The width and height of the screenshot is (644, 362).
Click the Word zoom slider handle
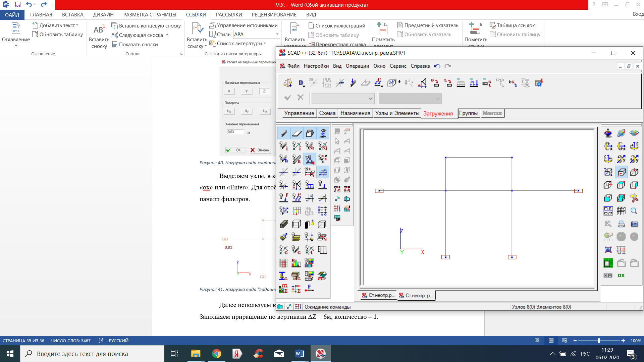[x=599, y=341]
